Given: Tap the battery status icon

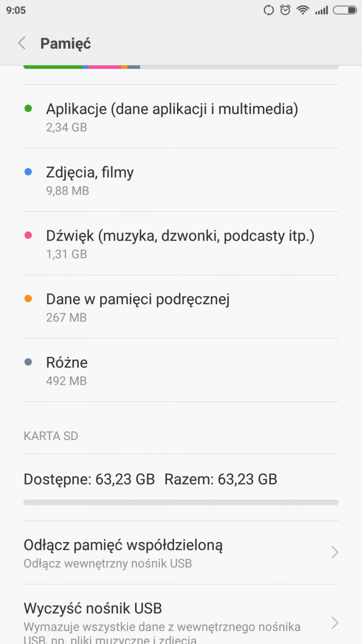Looking at the screenshot, I should [344, 10].
